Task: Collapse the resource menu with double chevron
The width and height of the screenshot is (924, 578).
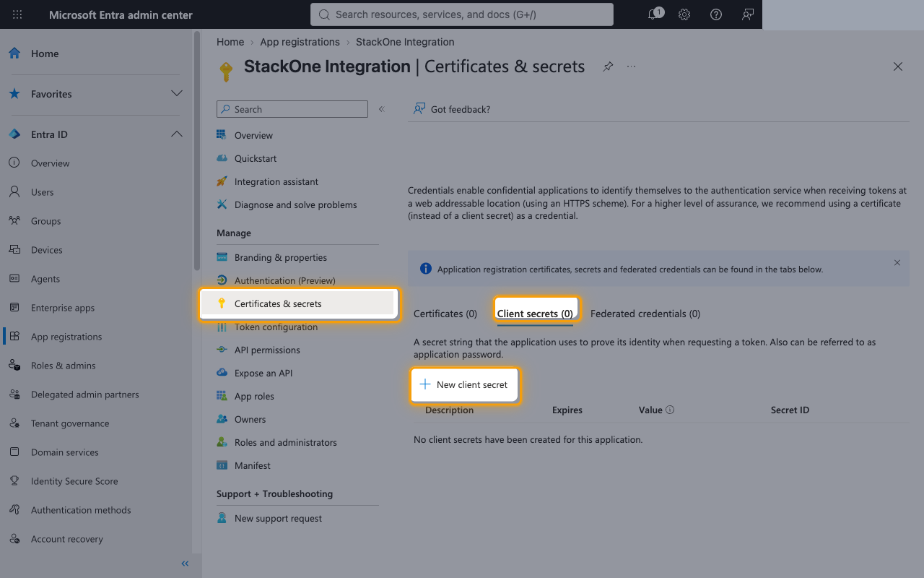Action: click(x=382, y=109)
